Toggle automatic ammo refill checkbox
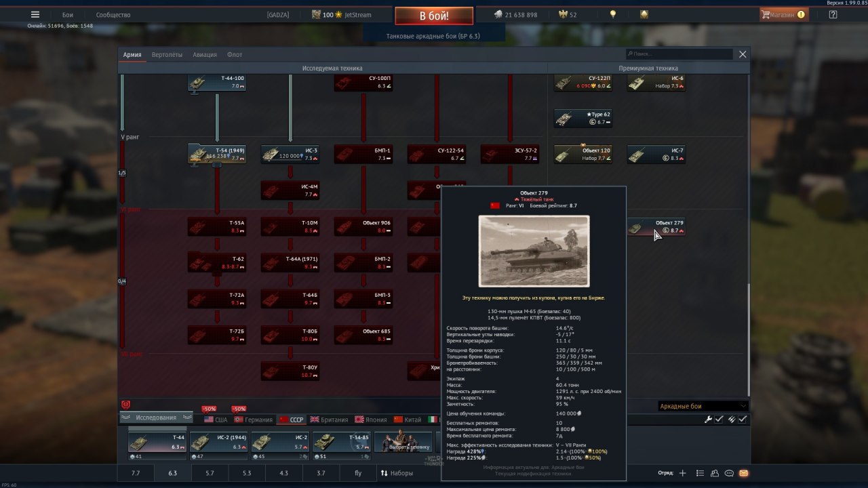The width and height of the screenshot is (868, 488). click(x=743, y=420)
